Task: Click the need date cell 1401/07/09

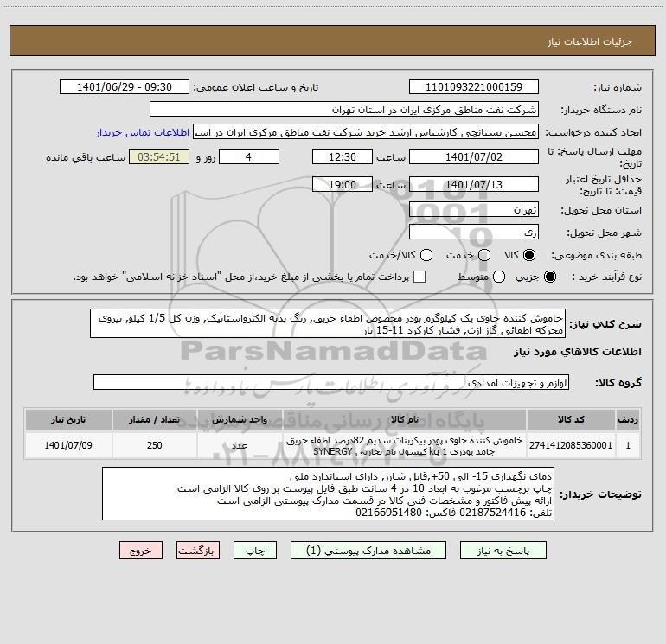Action: (68, 445)
